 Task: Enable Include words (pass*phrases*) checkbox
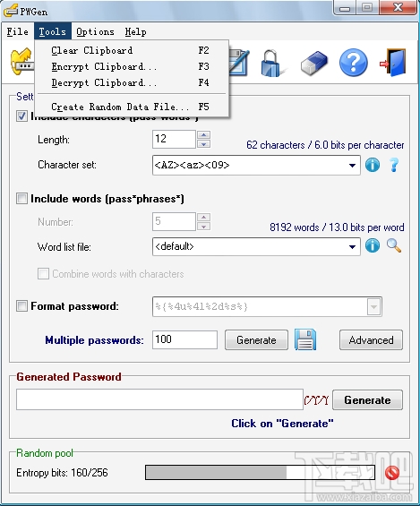click(x=21, y=198)
